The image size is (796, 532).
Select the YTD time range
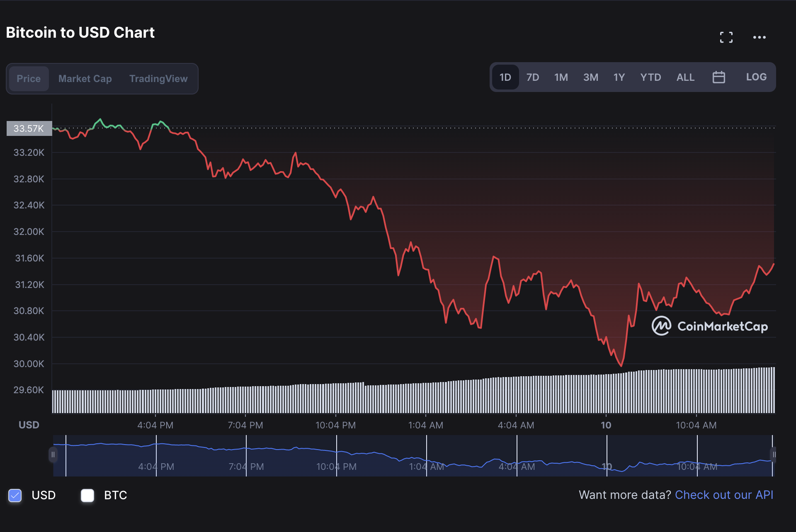(x=650, y=77)
